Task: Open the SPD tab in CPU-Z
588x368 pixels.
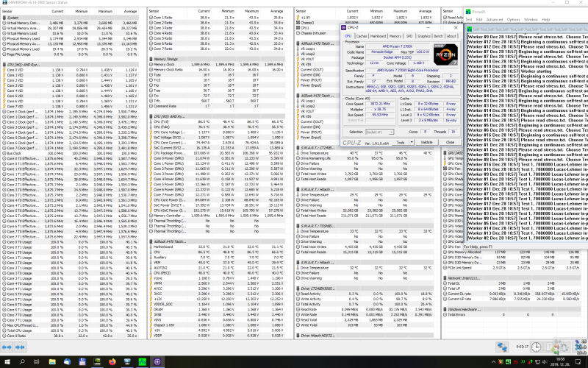Action: coord(409,36)
